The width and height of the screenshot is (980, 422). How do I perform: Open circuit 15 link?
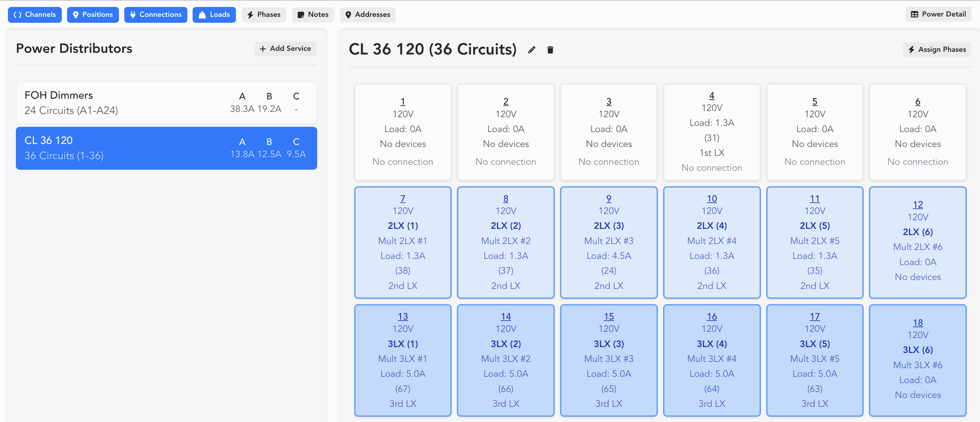click(609, 316)
